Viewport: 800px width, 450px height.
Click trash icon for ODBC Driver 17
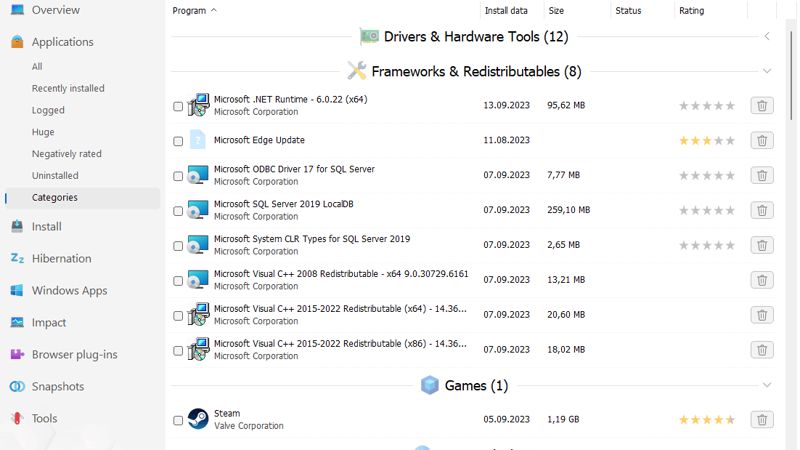(762, 176)
